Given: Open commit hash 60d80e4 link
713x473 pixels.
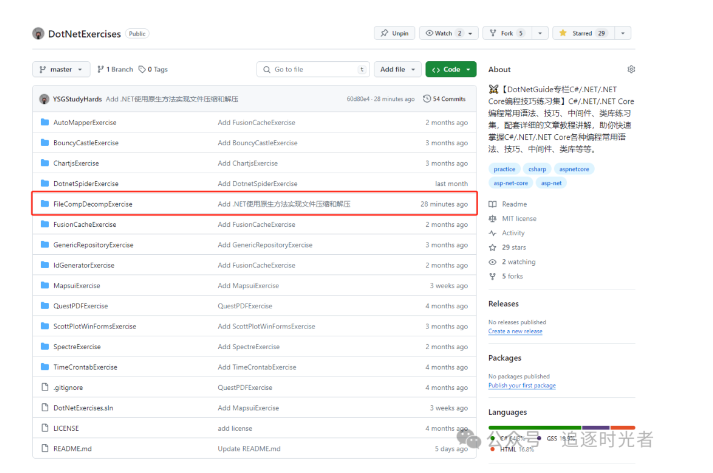Looking at the screenshot, I should click(x=358, y=99).
